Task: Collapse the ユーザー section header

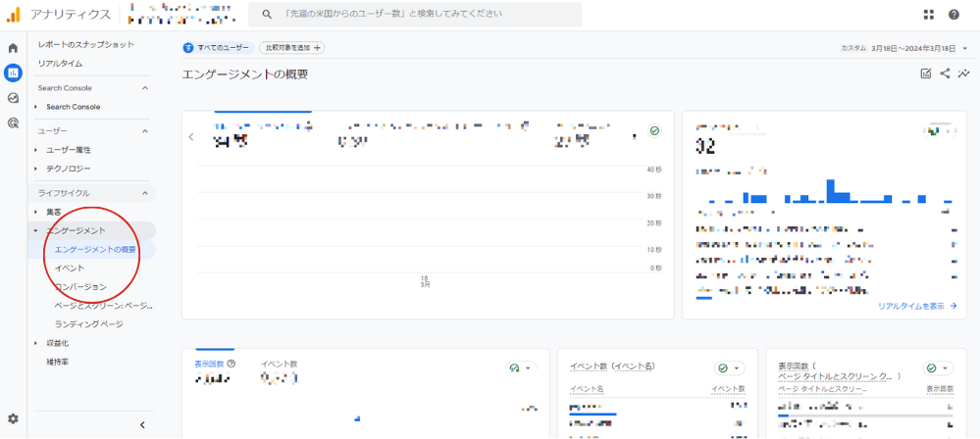Action: click(x=92, y=131)
